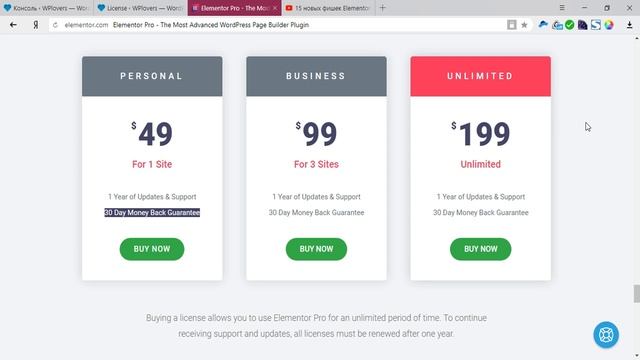Open the color wheel extension icon
640x360 pixels.
(609, 25)
